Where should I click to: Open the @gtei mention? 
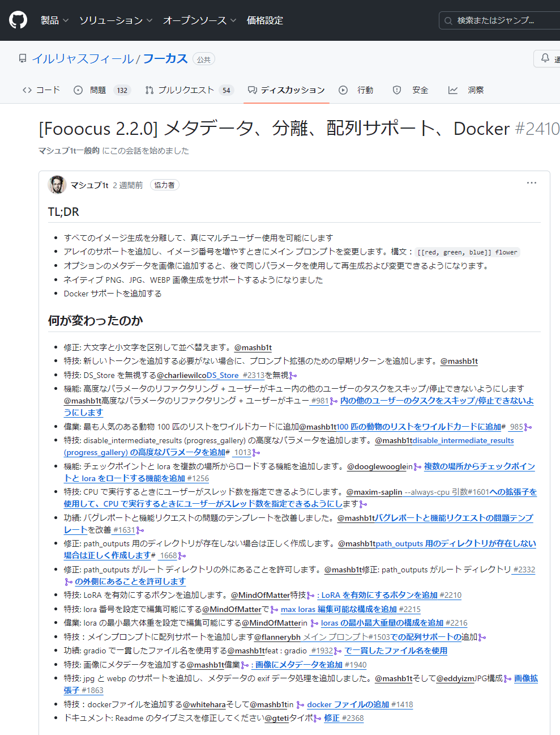pos(277,718)
